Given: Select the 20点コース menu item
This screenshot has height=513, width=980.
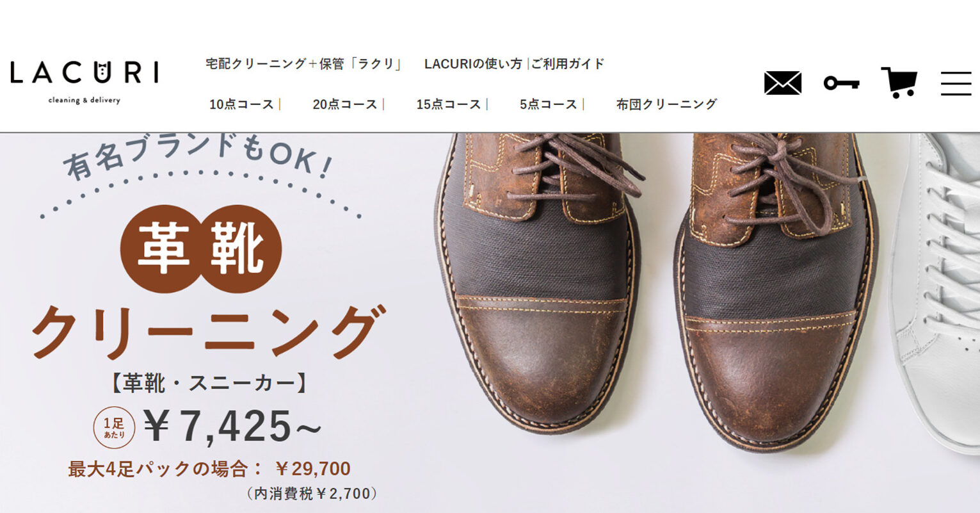Looking at the screenshot, I should [x=345, y=104].
